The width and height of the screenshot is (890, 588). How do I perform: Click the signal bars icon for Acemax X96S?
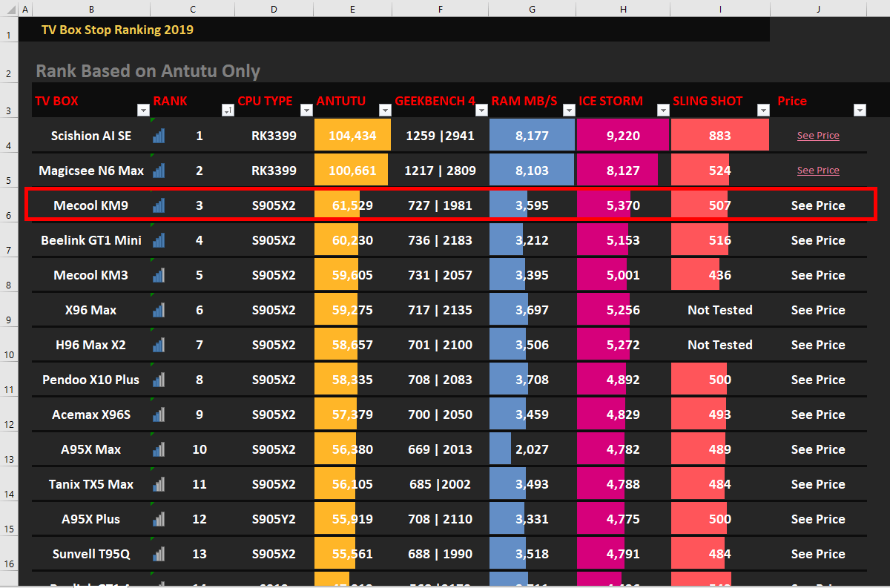click(x=159, y=414)
